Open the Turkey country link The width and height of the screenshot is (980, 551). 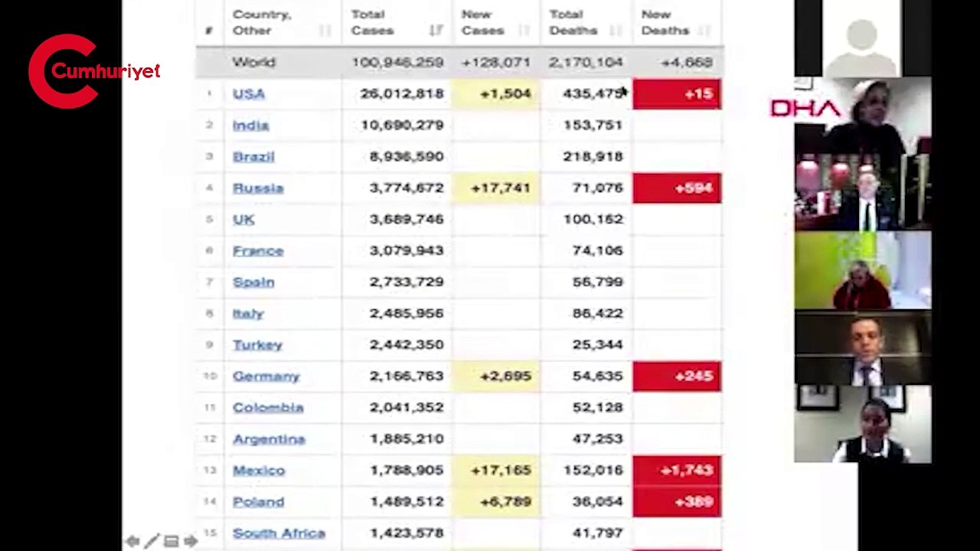[257, 344]
